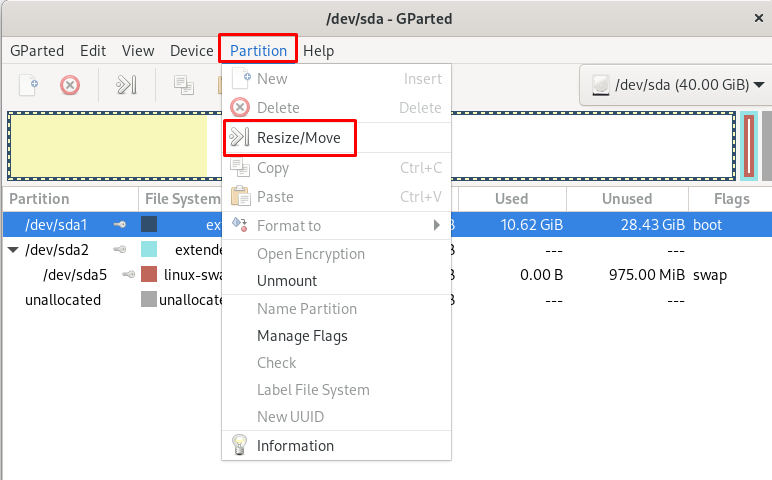The width and height of the screenshot is (772, 480).
Task: Click the Partition column header
Action: (70, 199)
